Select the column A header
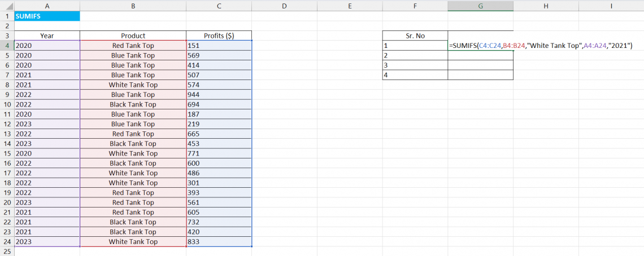Viewport: 644px width, 256px height. [47, 6]
